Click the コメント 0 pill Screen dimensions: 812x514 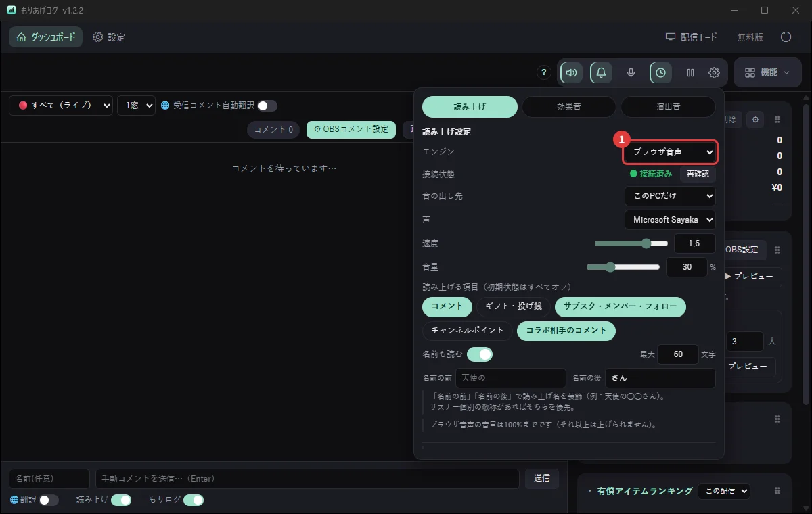pos(273,129)
